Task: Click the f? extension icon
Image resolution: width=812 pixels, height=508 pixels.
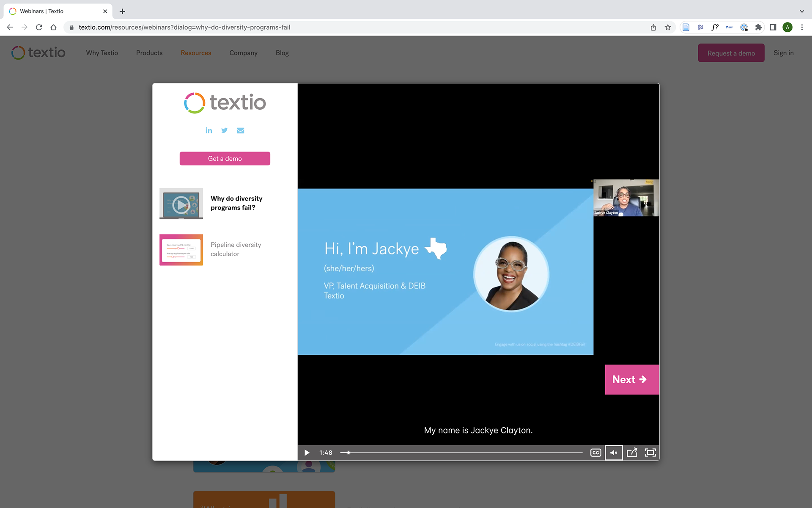Action: pos(715,27)
